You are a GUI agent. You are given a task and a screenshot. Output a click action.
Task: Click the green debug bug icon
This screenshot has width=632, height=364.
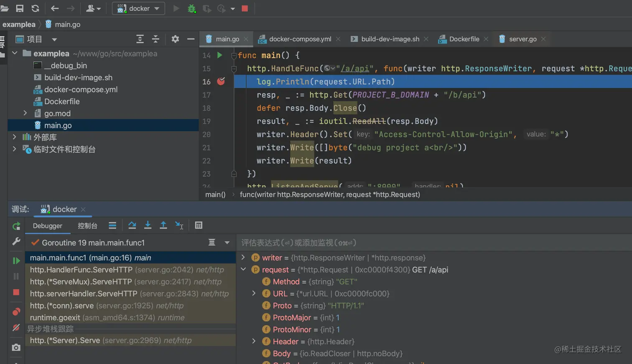191,8
